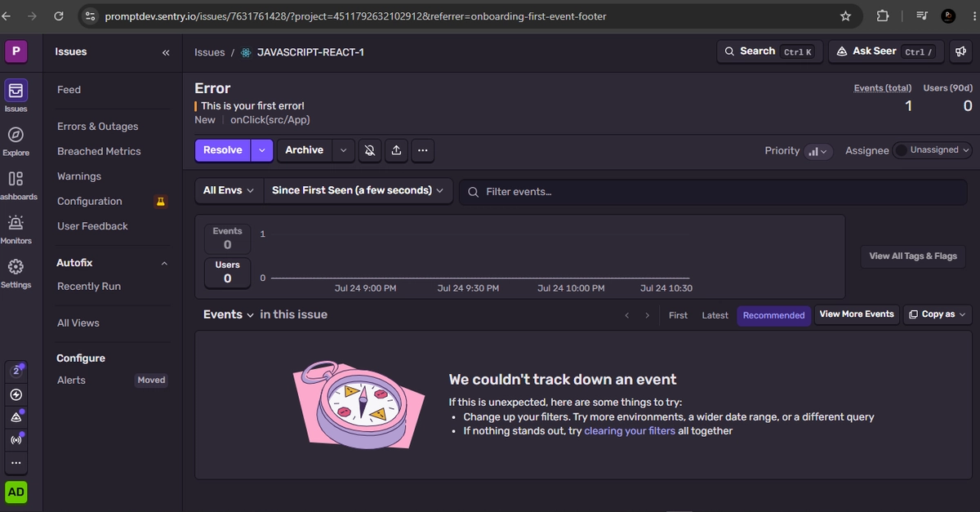
Task: Open the Monitors siren icon
Action: (16, 222)
